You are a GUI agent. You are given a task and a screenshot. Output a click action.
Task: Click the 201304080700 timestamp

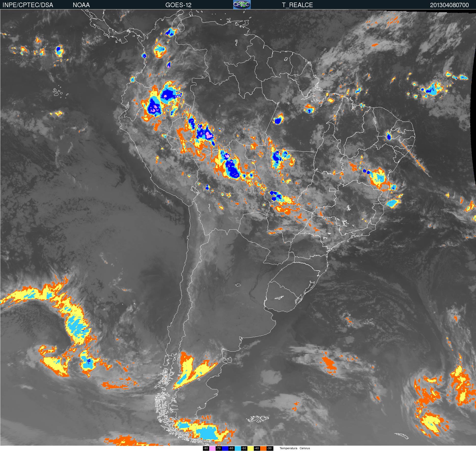coord(450,5)
